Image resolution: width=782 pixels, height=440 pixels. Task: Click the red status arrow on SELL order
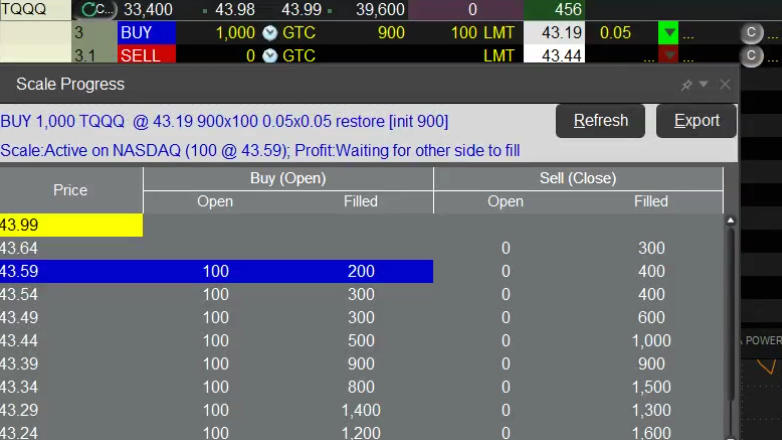point(668,55)
